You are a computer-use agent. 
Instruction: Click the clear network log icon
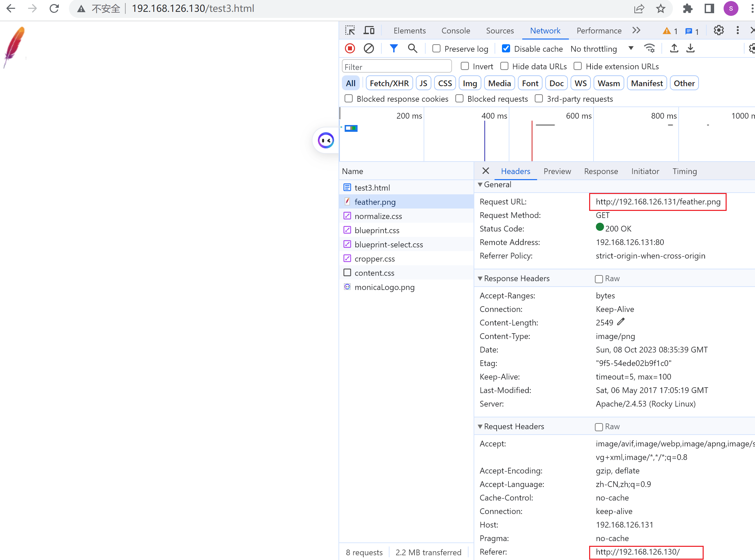369,49
